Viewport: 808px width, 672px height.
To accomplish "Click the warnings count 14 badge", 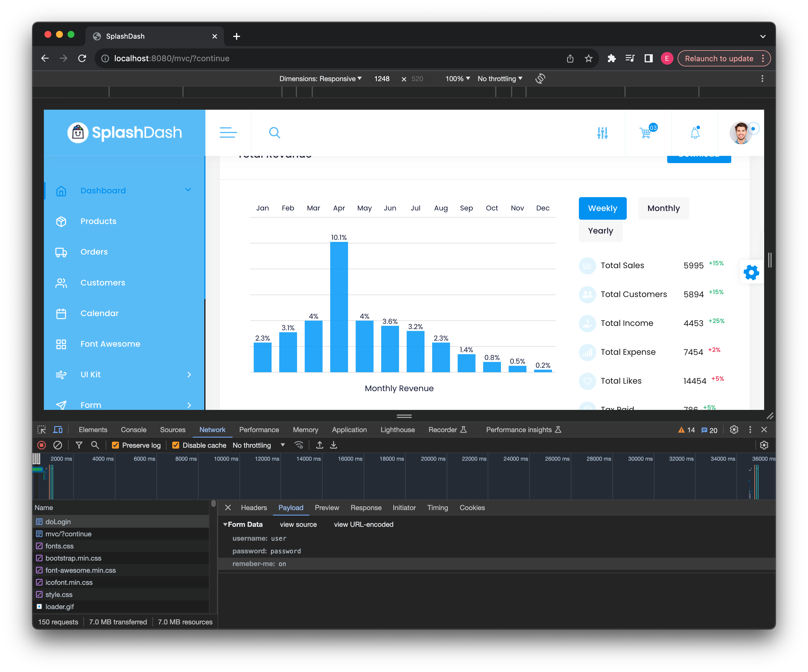I will [687, 430].
